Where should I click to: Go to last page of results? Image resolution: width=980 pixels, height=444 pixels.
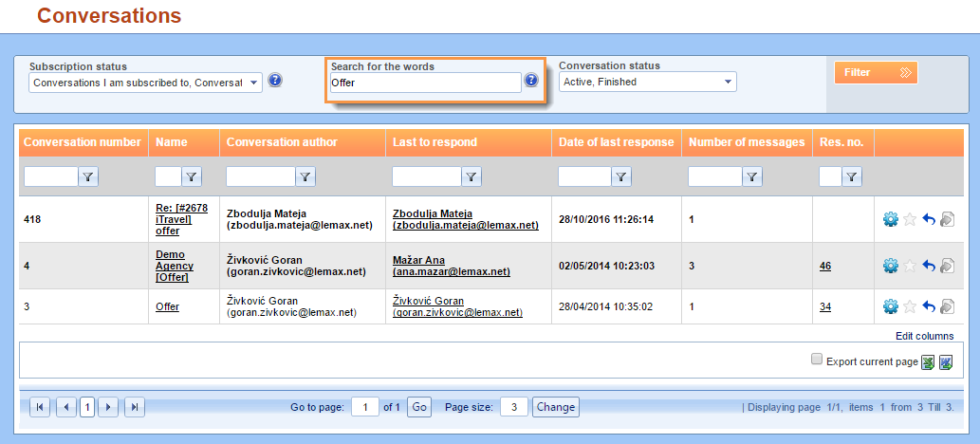pos(135,407)
